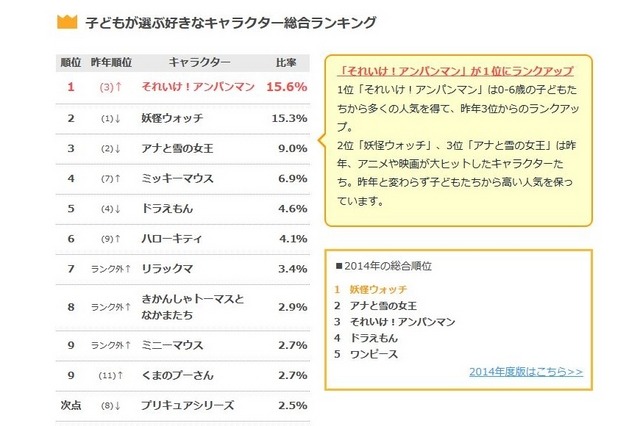Select アナと雪の女王 in the ranking table
This screenshot has width=640, height=426.
click(x=178, y=149)
